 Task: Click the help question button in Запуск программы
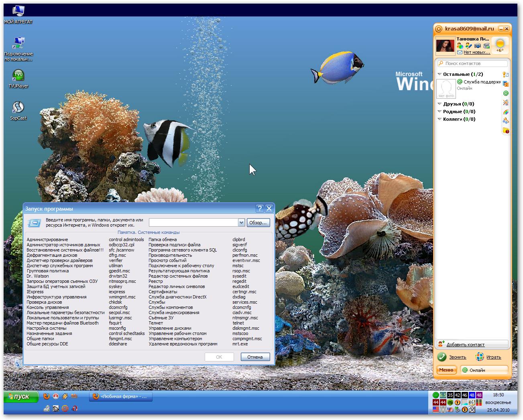pyautogui.click(x=260, y=208)
